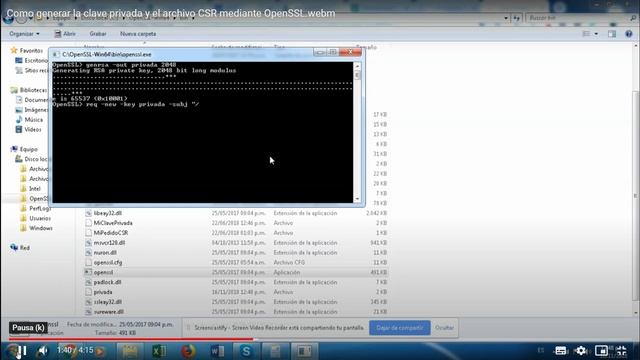The height and width of the screenshot is (360, 640).
Task: Click the file explorer taskbar icon
Action: point(130,351)
